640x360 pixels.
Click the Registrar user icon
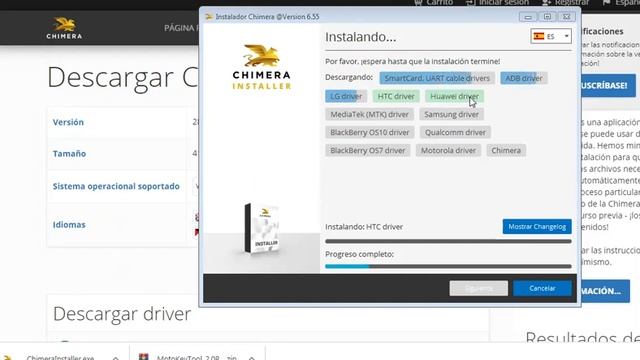point(547,2)
